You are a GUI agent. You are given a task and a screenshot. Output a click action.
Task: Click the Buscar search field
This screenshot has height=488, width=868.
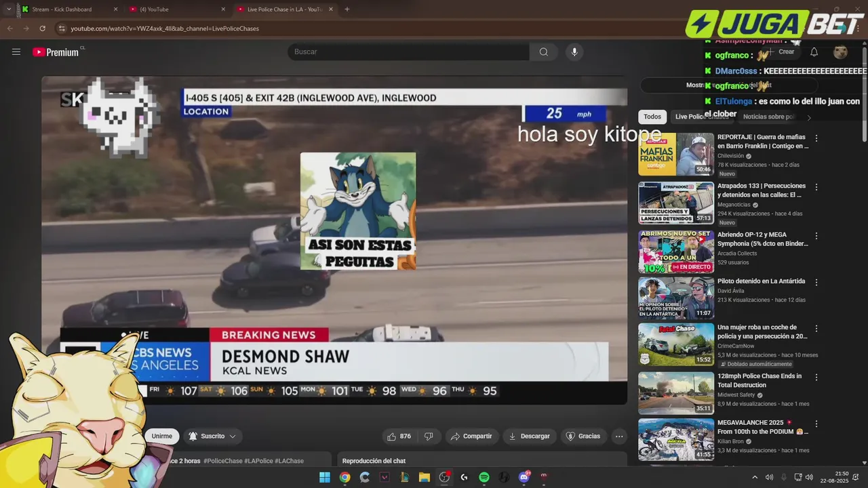click(x=408, y=52)
